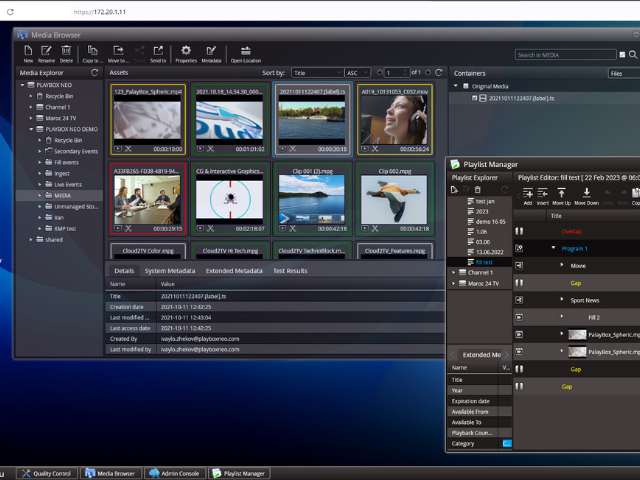Select the 13.06.2022 playlist

(485, 252)
